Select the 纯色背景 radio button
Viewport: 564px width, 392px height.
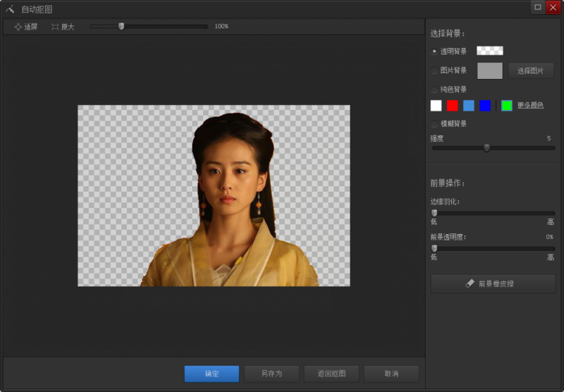[x=434, y=90]
